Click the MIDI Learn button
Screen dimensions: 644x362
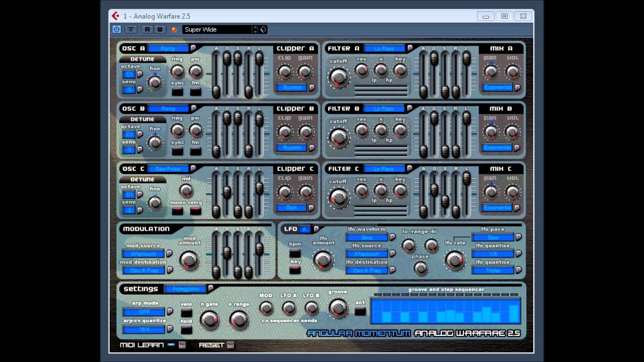[182, 345]
